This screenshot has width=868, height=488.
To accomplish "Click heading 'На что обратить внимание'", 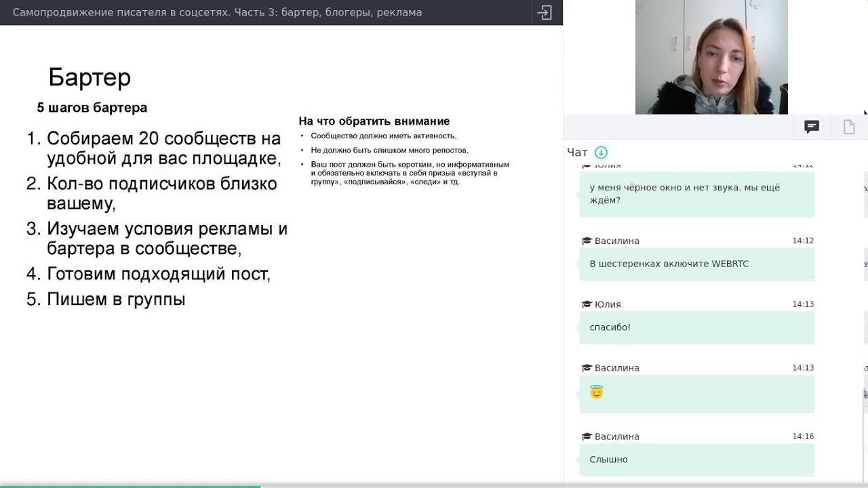I will pyautogui.click(x=374, y=121).
